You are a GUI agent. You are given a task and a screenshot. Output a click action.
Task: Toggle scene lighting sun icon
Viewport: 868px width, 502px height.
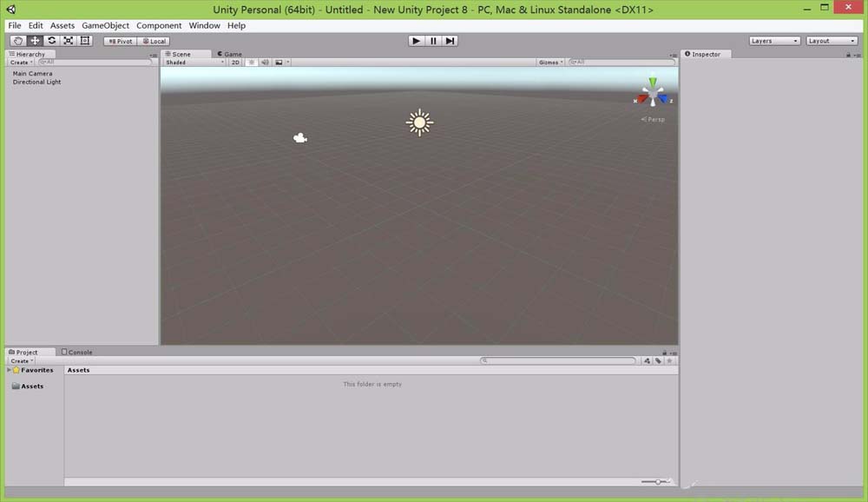click(252, 62)
